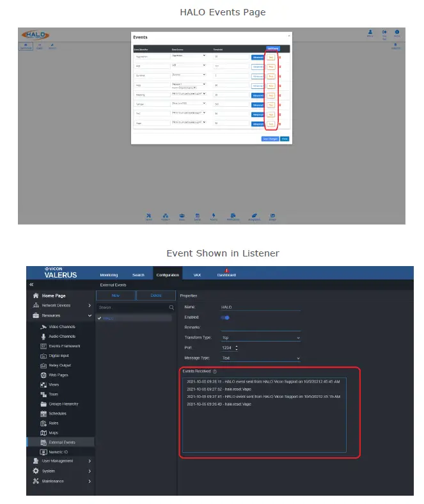Click the Delete button
424x504 pixels.
(156, 295)
